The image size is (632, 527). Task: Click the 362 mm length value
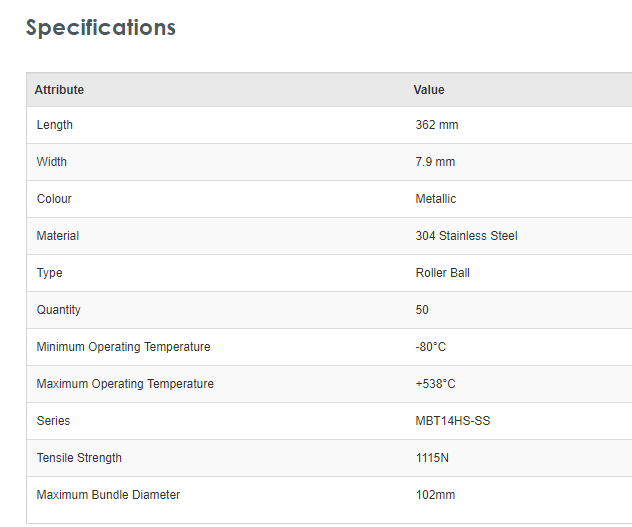[437, 125]
